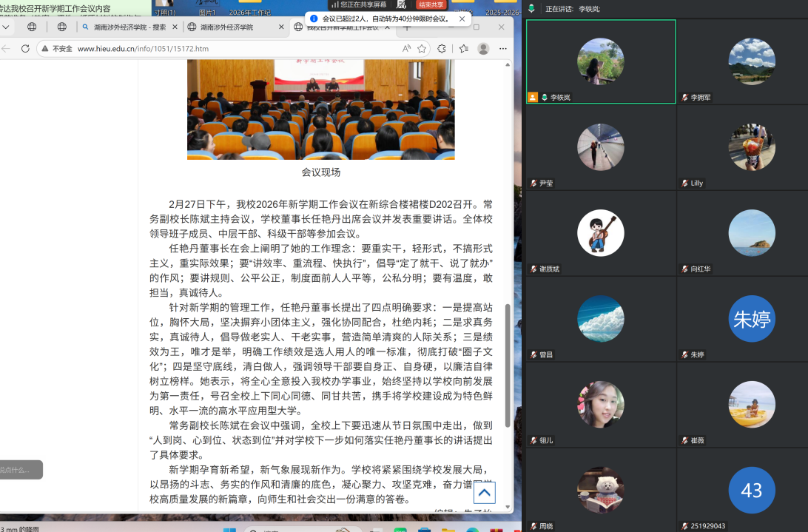Click the red 结束共享 button

point(432,4)
